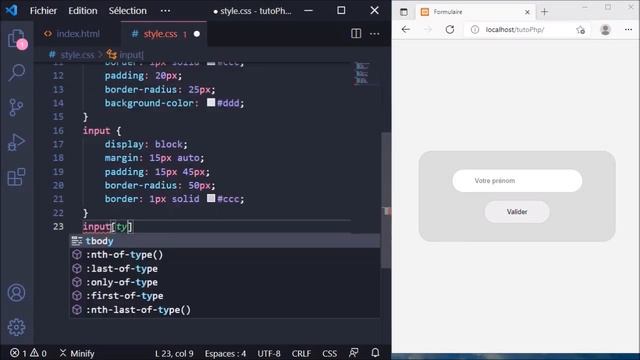The width and height of the screenshot is (640, 360).
Task: Choose :nth-of-type() suggestion
Action: pyautogui.click(x=224, y=255)
